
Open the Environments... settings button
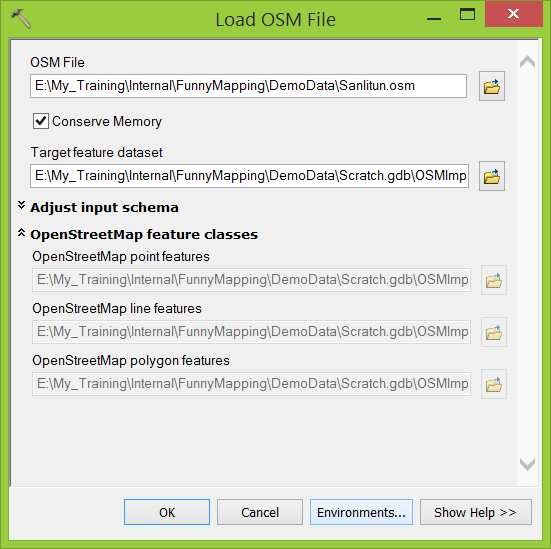click(361, 512)
